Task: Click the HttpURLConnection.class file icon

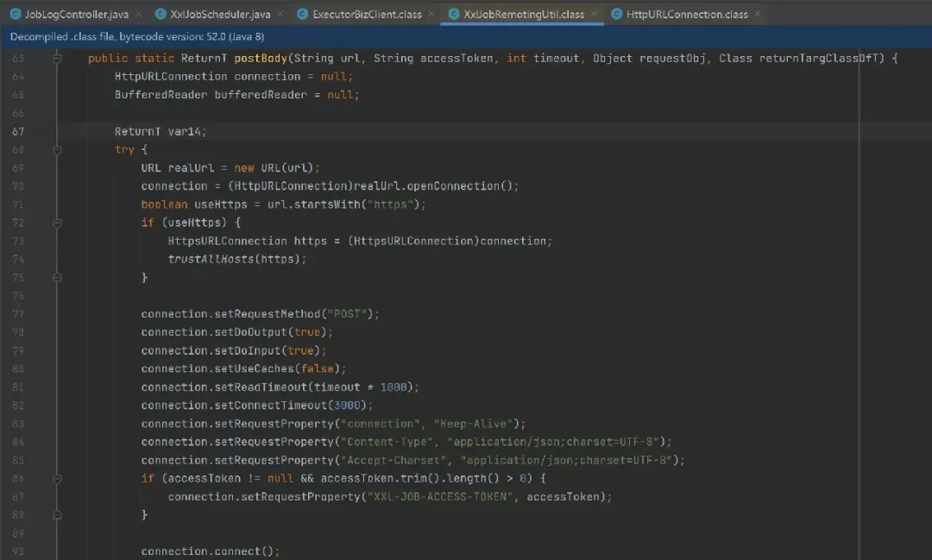Action: 616,15
